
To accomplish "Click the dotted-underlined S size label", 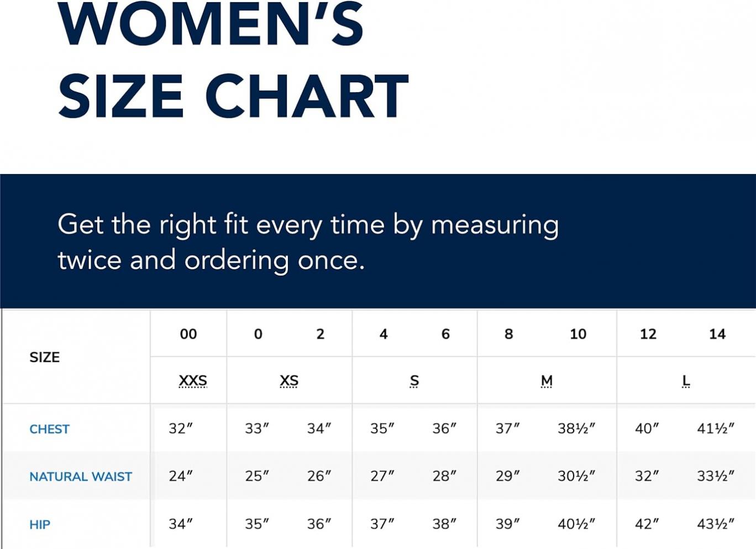I will point(414,381).
